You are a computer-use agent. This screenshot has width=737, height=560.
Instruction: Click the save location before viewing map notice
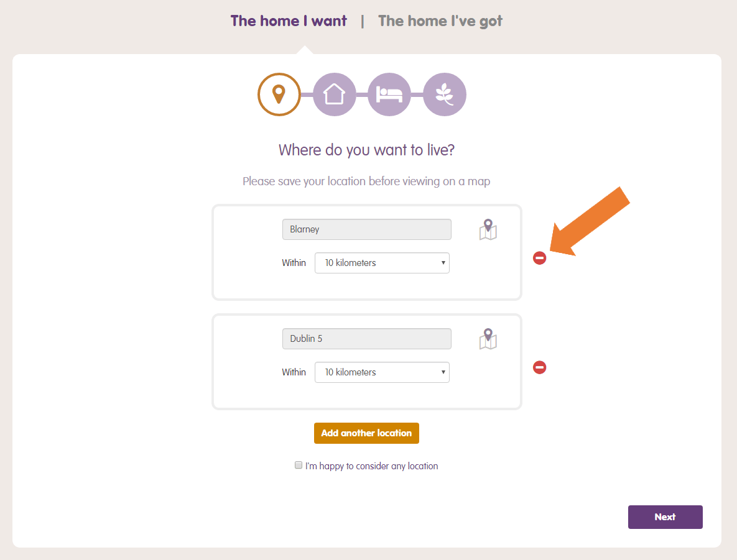point(366,181)
